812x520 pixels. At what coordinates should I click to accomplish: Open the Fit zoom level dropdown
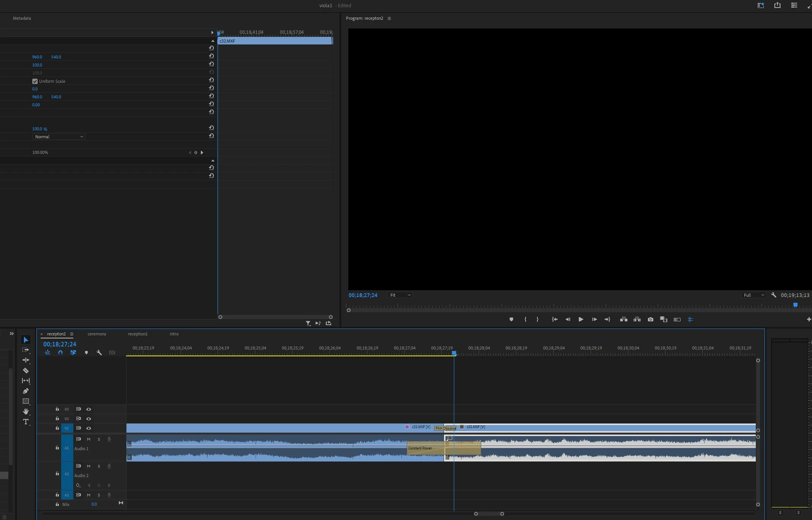[x=400, y=295]
